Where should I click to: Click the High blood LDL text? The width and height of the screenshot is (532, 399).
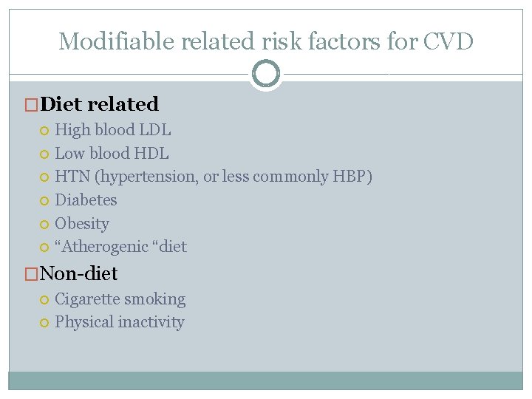point(113,130)
